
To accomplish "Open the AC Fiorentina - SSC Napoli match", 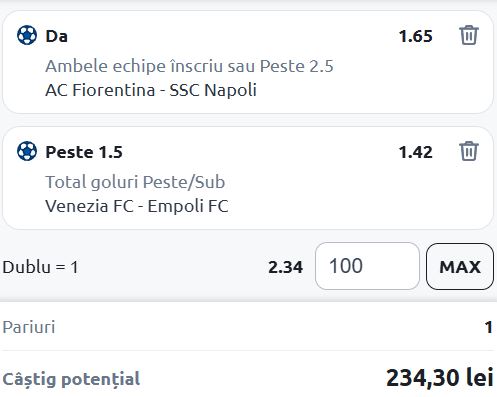I will click(151, 90).
